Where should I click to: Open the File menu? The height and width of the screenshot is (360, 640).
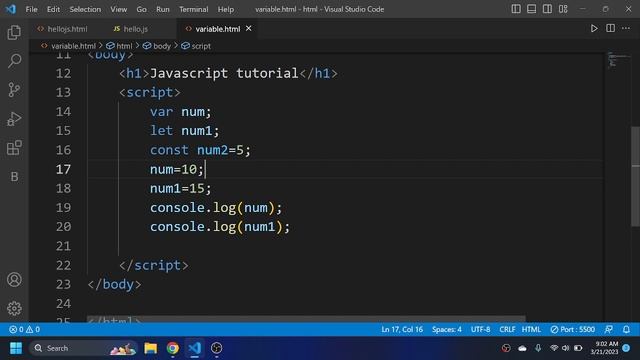click(31, 9)
